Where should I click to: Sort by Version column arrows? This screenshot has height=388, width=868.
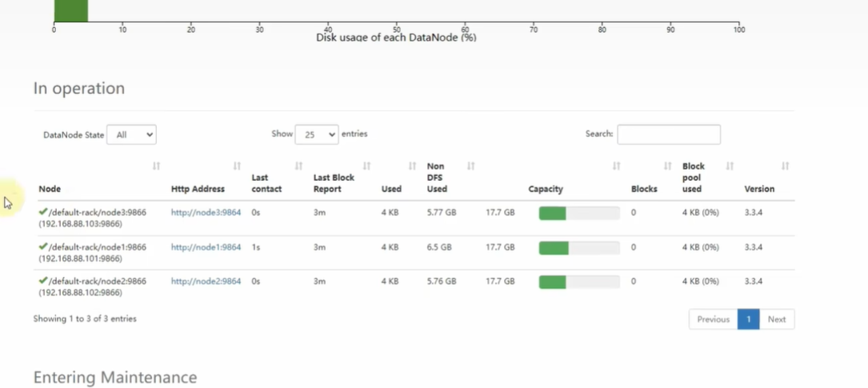[x=785, y=166]
